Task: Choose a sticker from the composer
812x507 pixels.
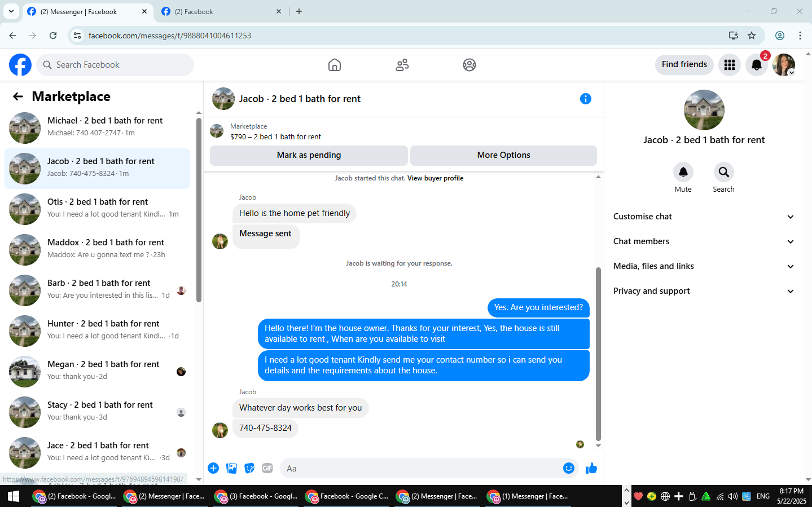Action: click(249, 468)
